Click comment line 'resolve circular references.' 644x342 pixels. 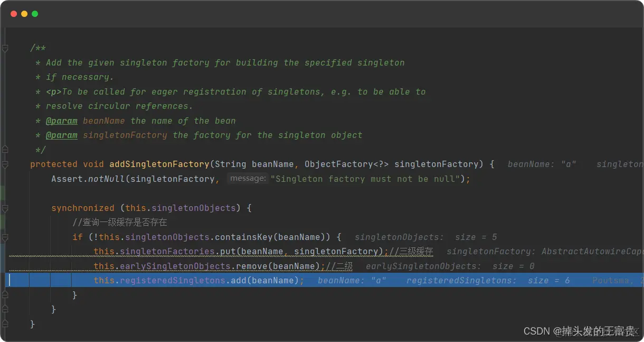pos(120,106)
